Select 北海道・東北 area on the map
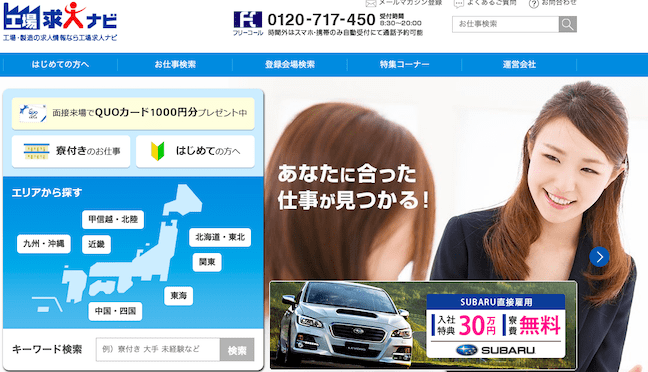This screenshot has height=372, width=648. tap(220, 237)
